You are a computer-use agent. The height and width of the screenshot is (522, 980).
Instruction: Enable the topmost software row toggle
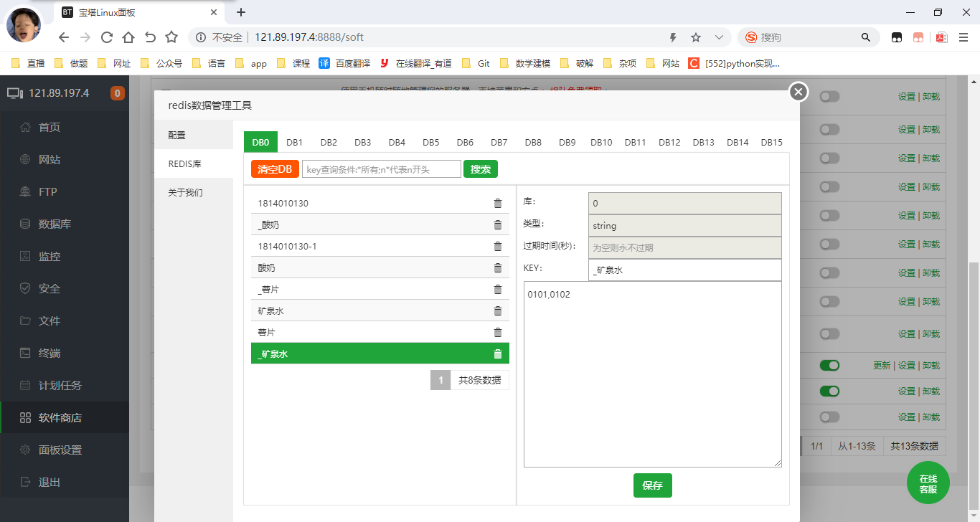(x=829, y=97)
